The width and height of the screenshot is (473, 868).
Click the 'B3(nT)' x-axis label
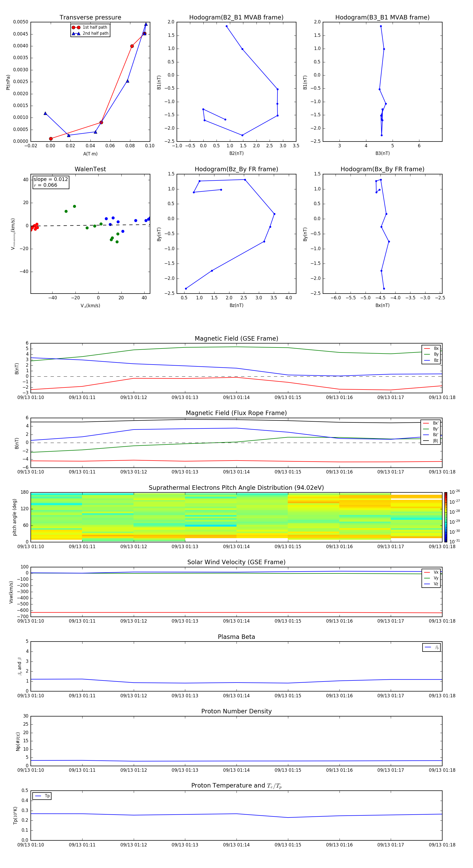[382, 153]
